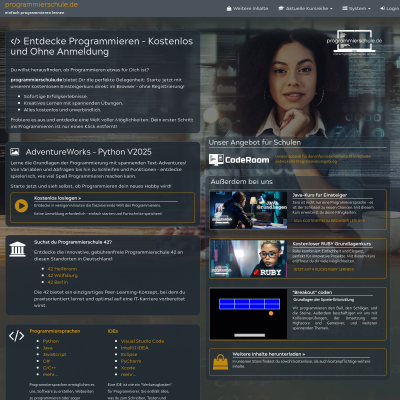Open the System dropdown arrow
Screen dimensions: 400x400
click(x=369, y=9)
